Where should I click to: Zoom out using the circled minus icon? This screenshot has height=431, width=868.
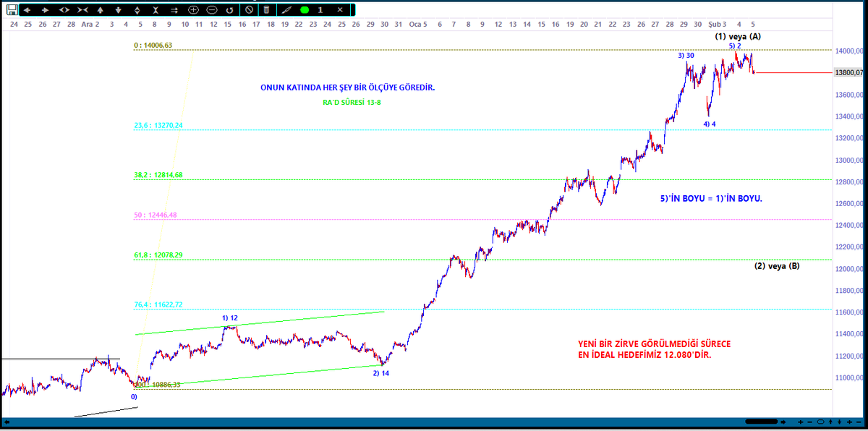point(211,10)
